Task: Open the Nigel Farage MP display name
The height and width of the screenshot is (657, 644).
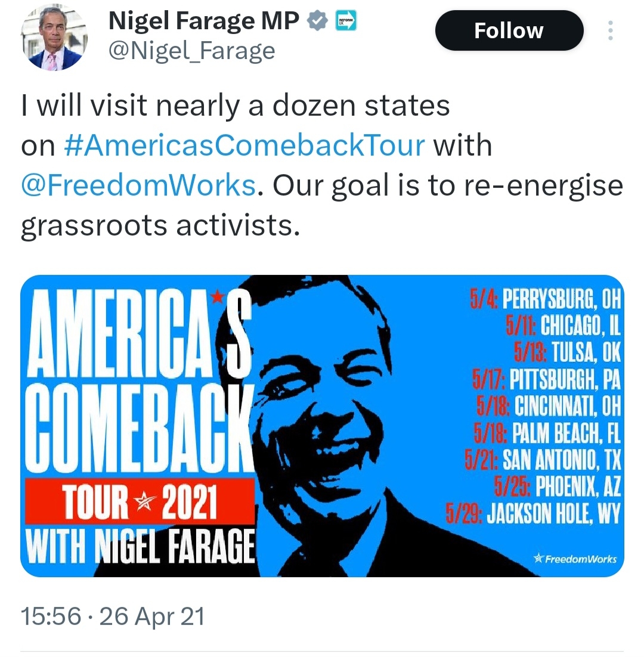Action: click(203, 22)
